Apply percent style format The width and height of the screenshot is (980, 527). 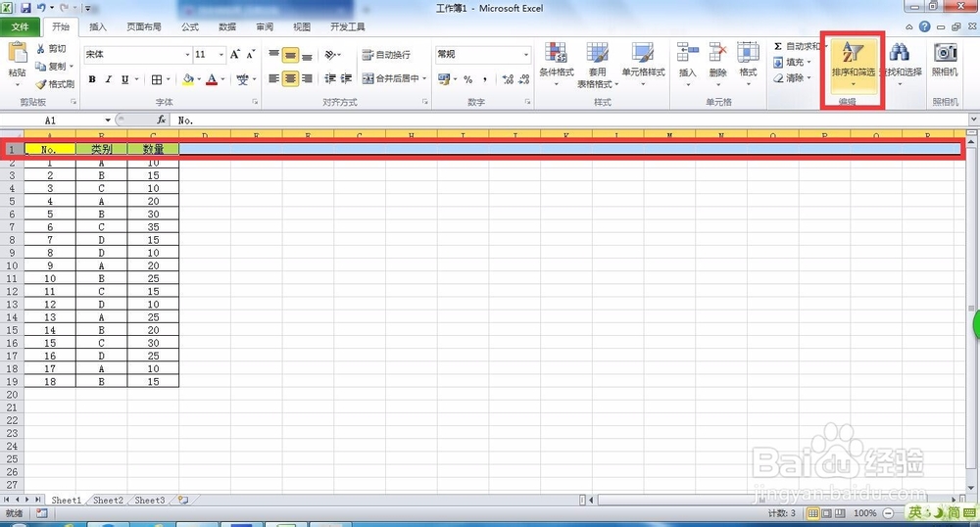click(x=468, y=79)
